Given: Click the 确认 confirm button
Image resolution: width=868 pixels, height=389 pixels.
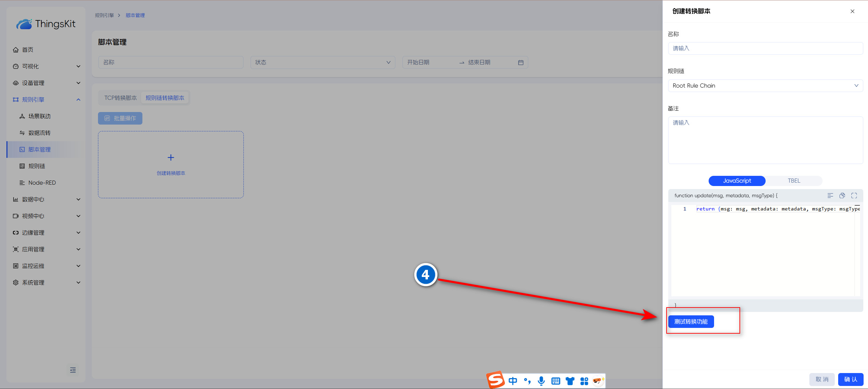Looking at the screenshot, I should 850,379.
